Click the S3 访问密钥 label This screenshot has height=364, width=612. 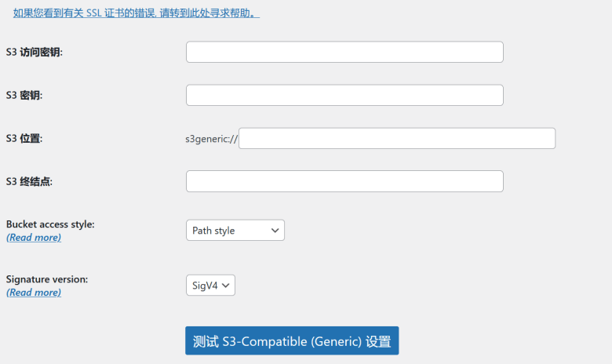(x=35, y=53)
